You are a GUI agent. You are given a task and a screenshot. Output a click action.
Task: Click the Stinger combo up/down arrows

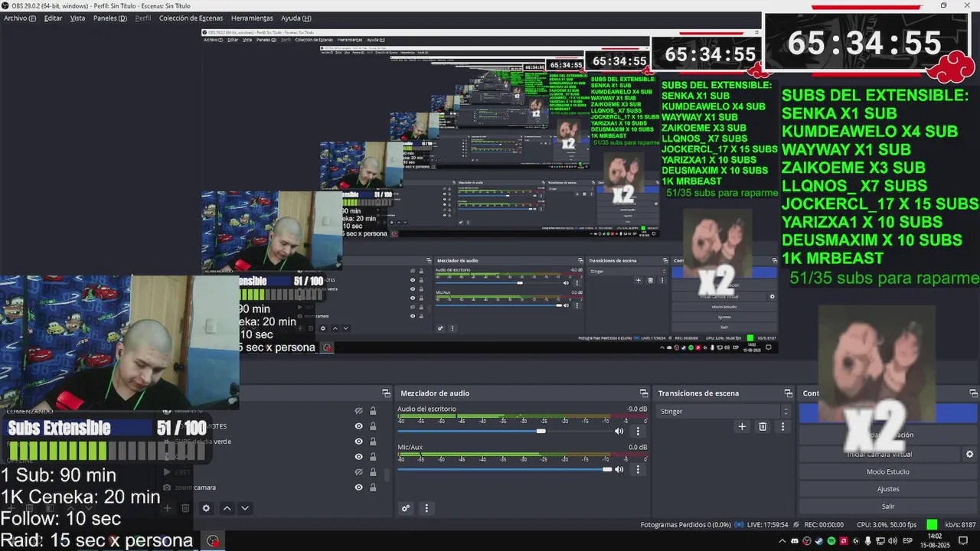[786, 412]
